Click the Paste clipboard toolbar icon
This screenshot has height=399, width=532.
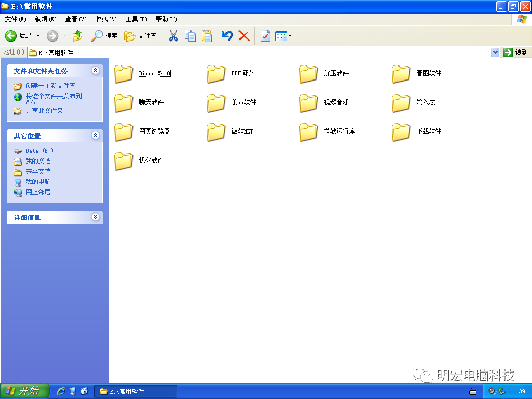[x=207, y=36]
